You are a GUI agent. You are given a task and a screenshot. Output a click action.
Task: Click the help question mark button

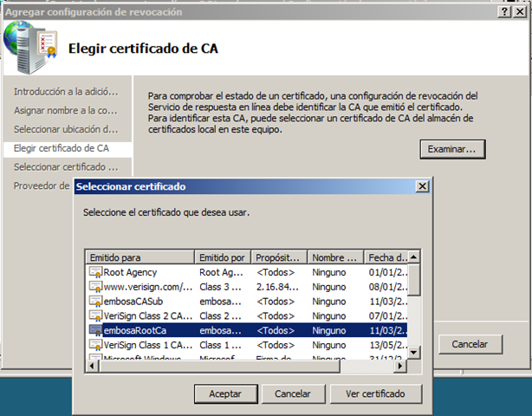pyautogui.click(x=506, y=11)
